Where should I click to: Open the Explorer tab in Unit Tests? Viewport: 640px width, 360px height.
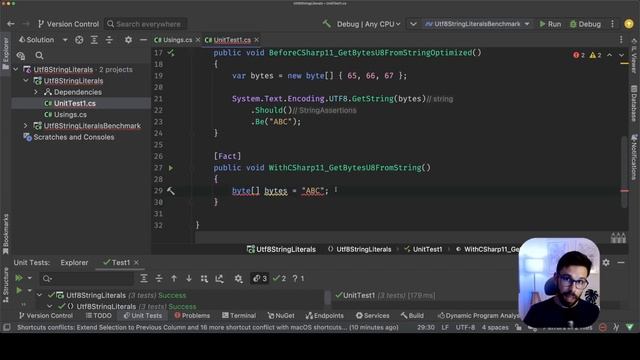click(74, 262)
